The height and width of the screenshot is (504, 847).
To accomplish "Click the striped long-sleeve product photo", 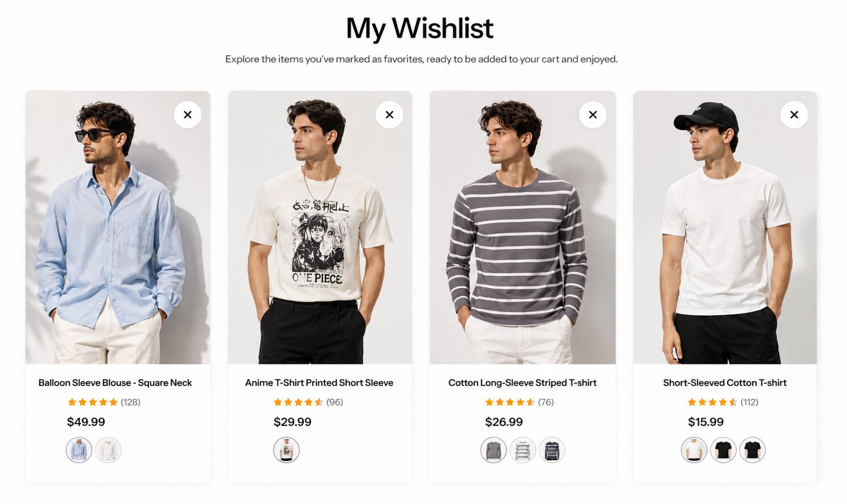I will [x=522, y=227].
